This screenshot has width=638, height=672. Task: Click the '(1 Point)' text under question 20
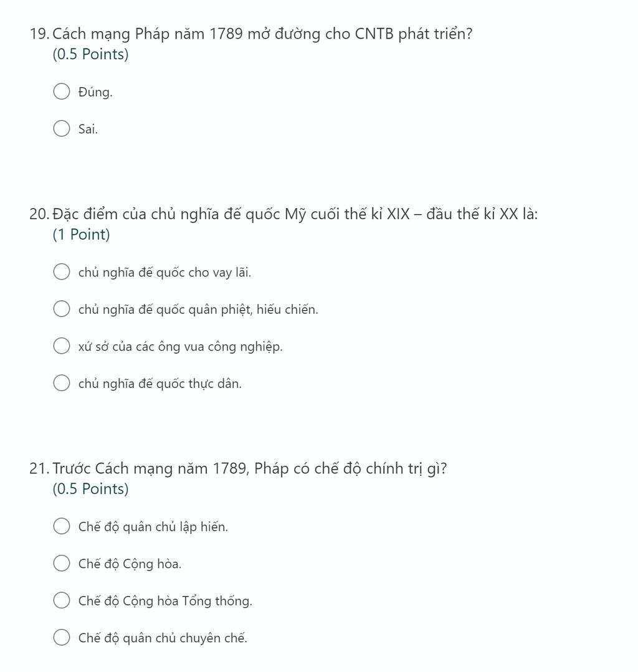[82, 234]
